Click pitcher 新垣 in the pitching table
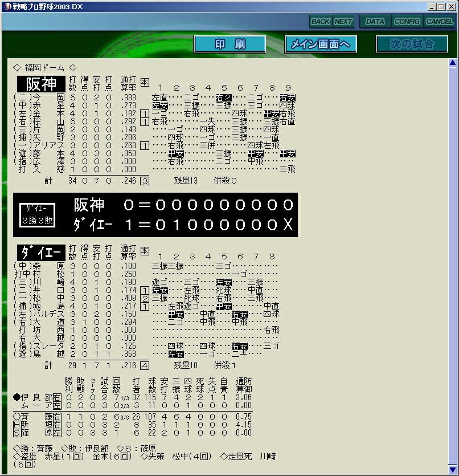Screen dimensions: 459x476 point(36,425)
